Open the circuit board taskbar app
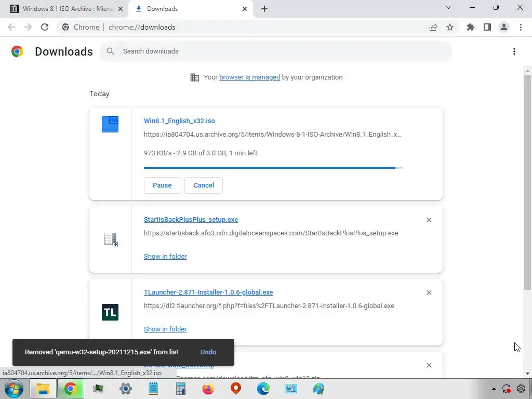 (98, 389)
